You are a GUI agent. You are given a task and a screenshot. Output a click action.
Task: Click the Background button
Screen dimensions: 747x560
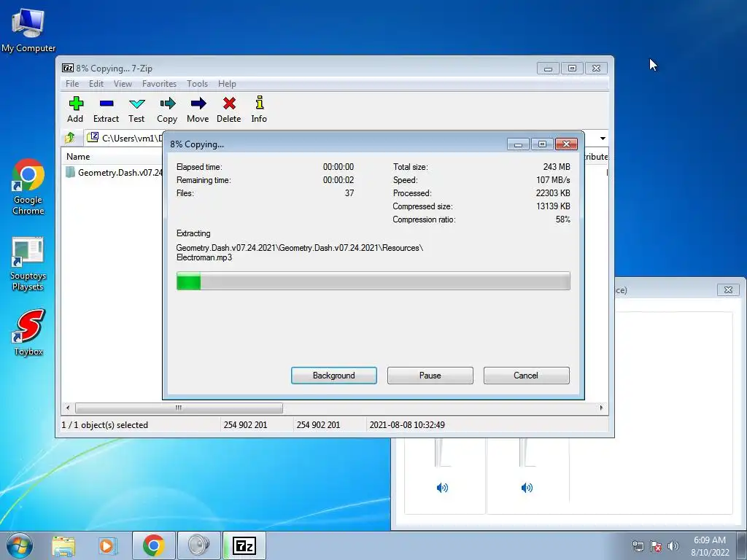coord(334,376)
